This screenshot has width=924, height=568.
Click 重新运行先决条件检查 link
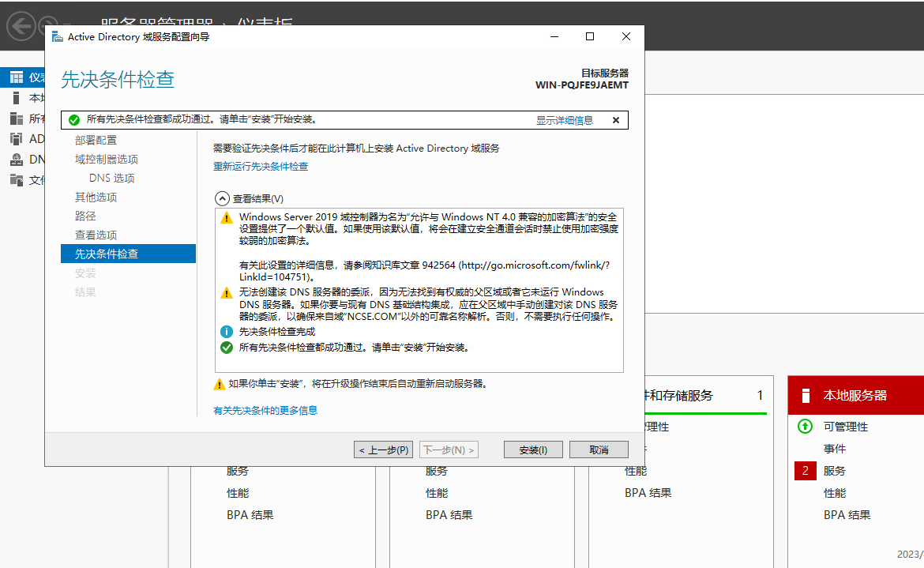tap(261, 167)
